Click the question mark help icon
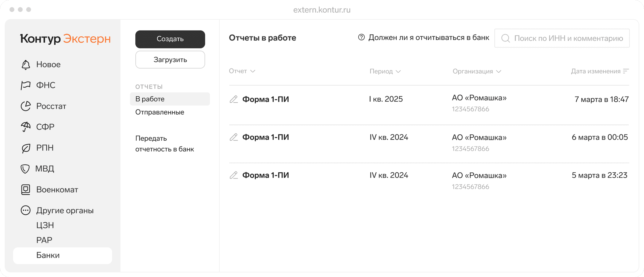This screenshot has width=644, height=277. (x=361, y=38)
